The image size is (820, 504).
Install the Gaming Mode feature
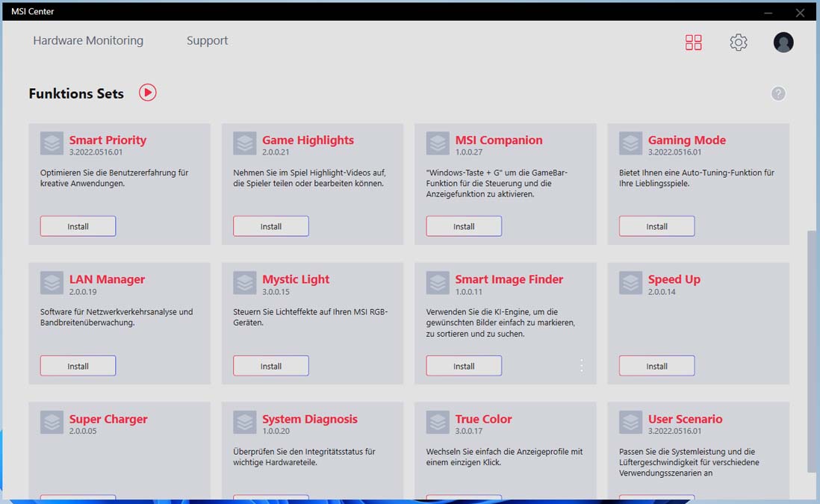pyautogui.click(x=657, y=226)
